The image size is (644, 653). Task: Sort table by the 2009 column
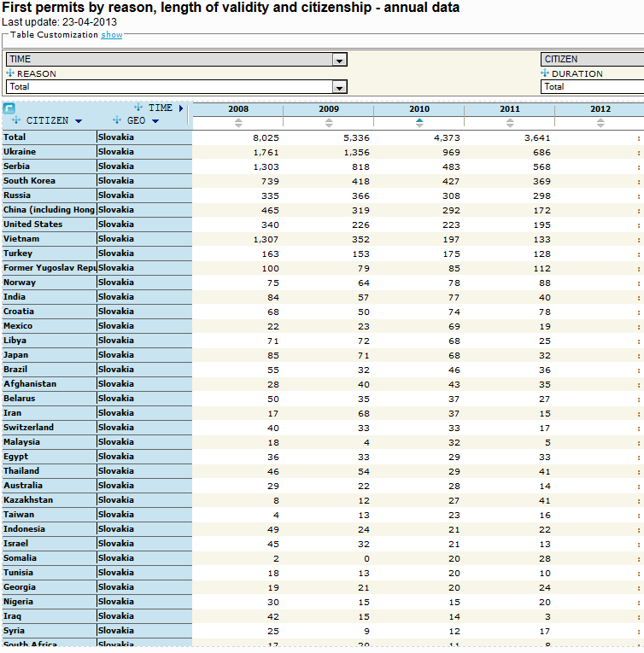click(329, 123)
